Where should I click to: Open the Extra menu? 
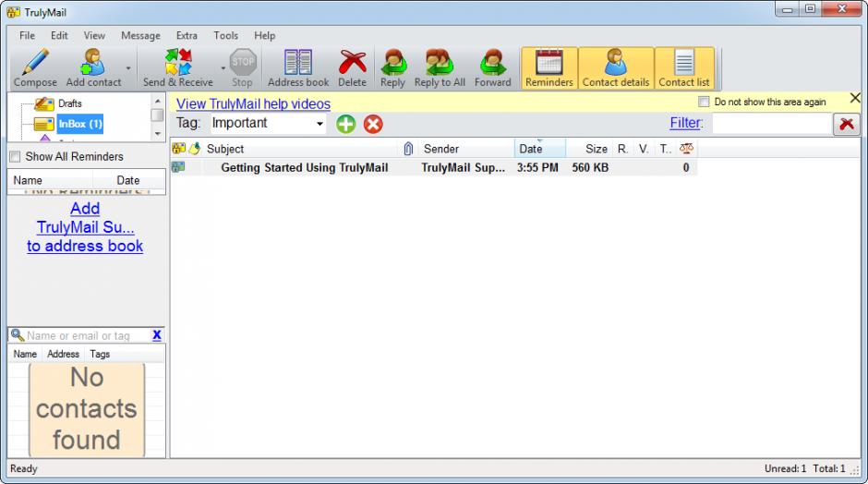coord(187,35)
